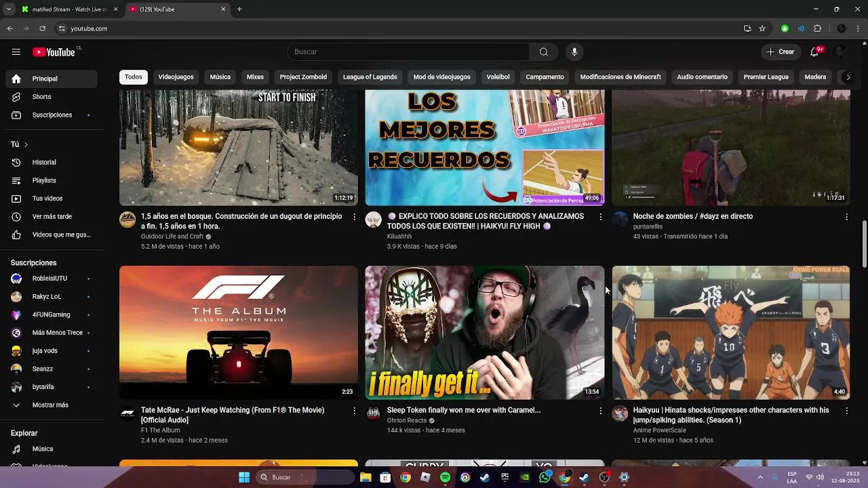Open the tab search dropdown in Chrome
The image size is (868, 488).
[x=9, y=9]
